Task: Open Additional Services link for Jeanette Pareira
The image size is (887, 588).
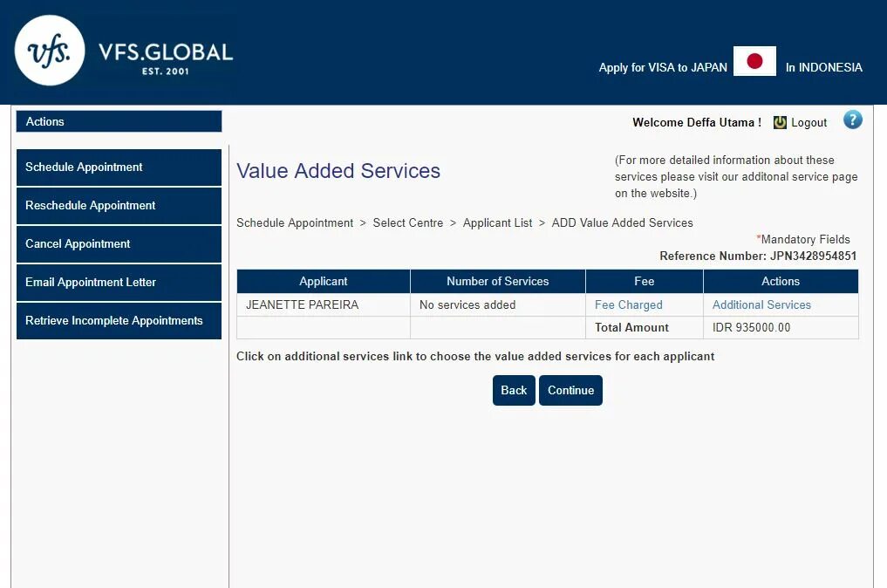Action: pos(761,304)
